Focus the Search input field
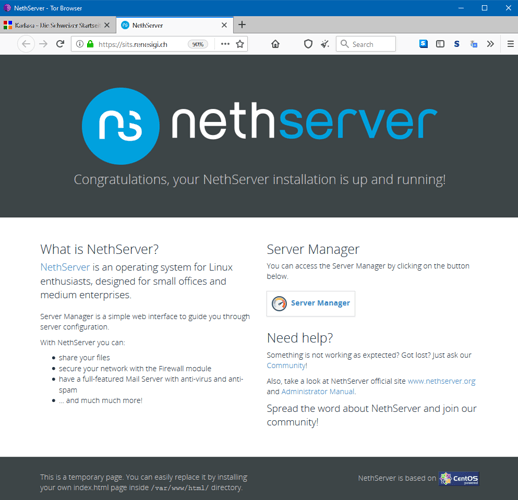518x500 pixels. pos(366,44)
